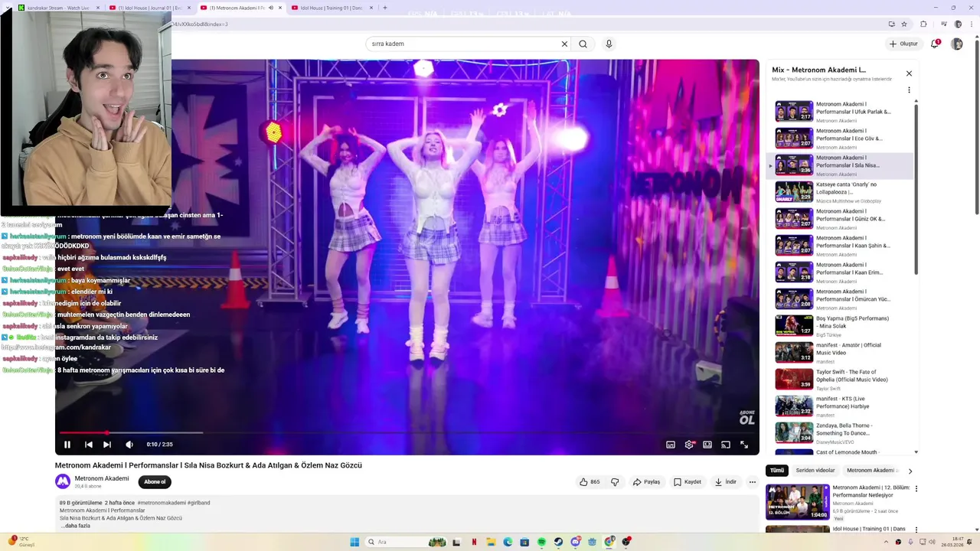Switch to theater mode view

click(x=707, y=445)
